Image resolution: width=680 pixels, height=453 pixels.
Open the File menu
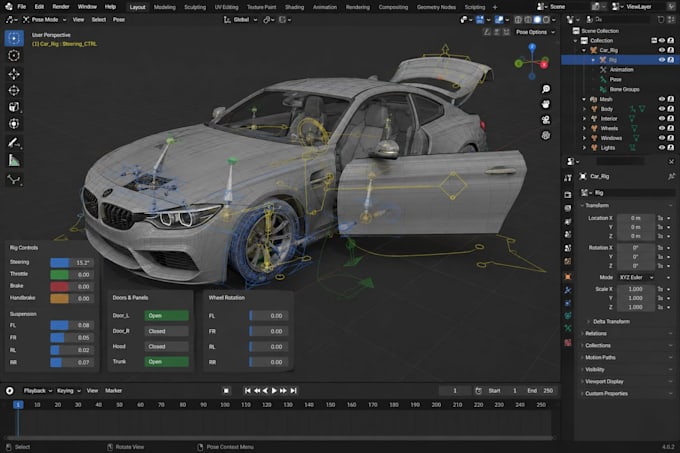pyautogui.click(x=22, y=7)
